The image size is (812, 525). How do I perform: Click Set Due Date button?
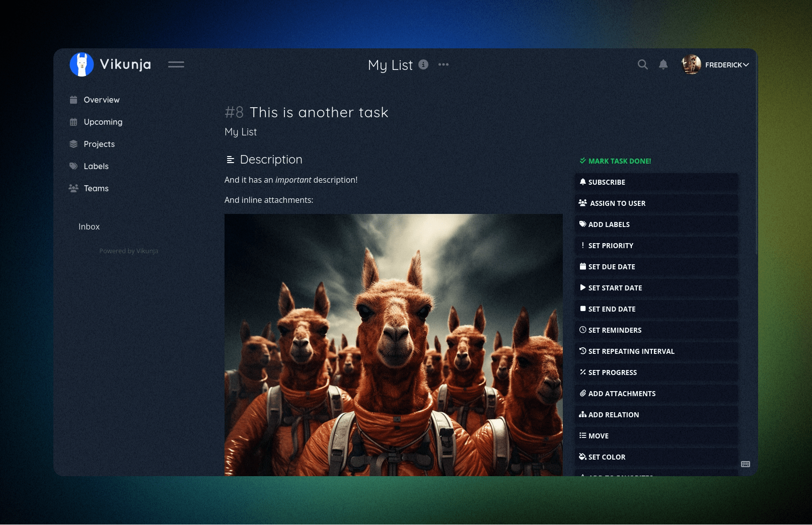tap(656, 267)
